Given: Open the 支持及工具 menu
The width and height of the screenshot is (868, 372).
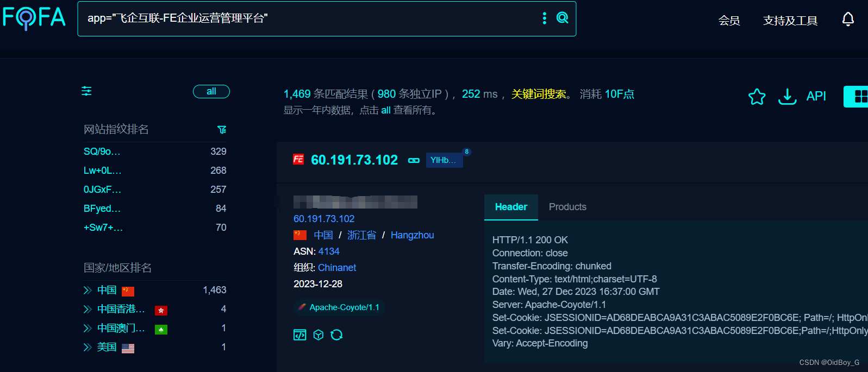Looking at the screenshot, I should [x=790, y=21].
